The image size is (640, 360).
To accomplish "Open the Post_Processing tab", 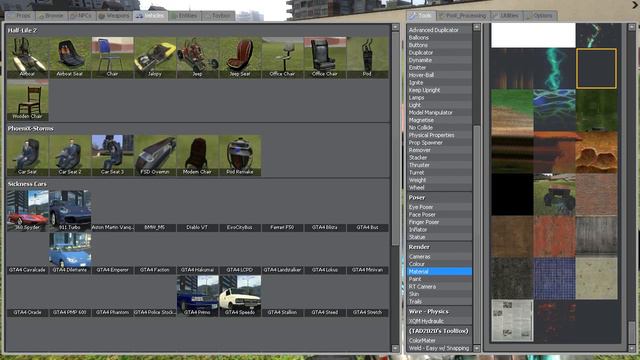I will [x=463, y=16].
